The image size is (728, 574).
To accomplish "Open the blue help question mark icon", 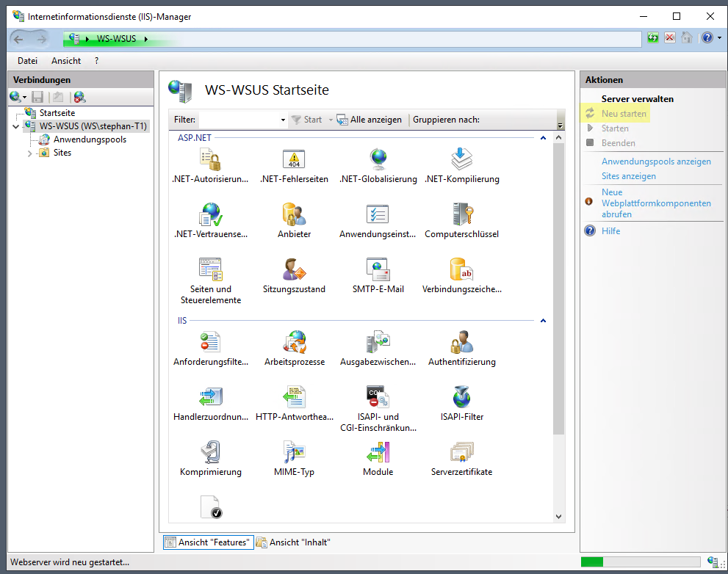I will (707, 38).
